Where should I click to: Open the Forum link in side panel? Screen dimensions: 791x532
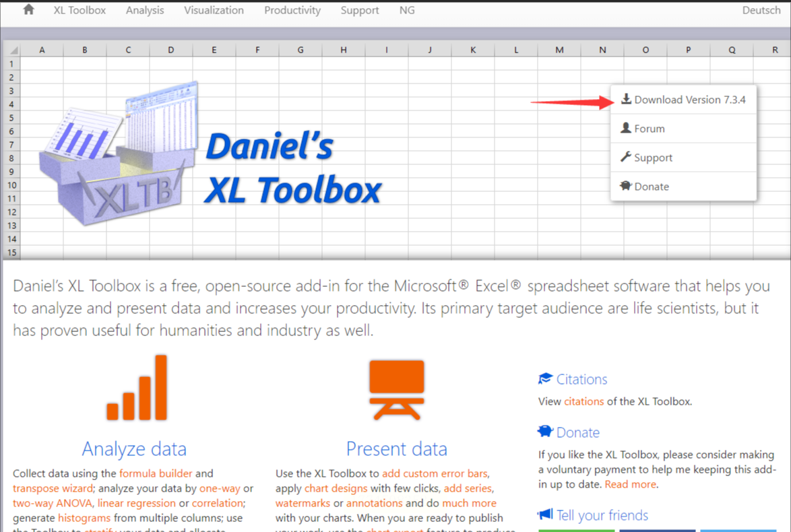tap(684, 129)
